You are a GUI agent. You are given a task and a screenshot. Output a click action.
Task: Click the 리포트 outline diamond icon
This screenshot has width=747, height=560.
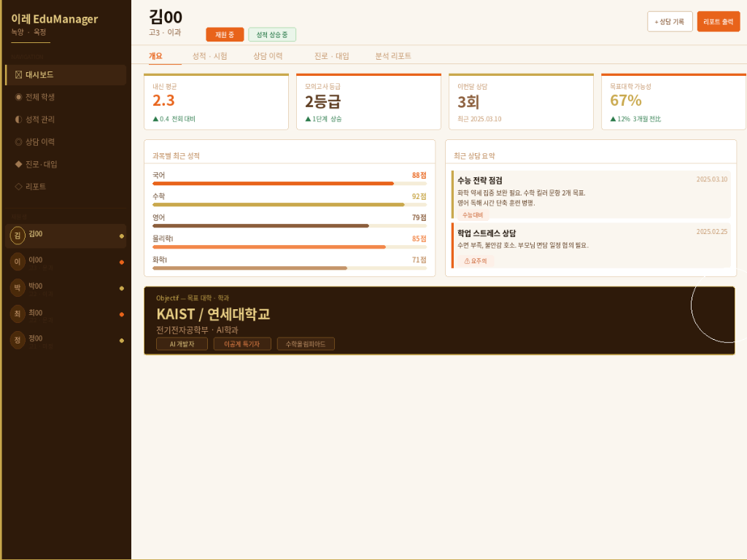[x=19, y=187]
